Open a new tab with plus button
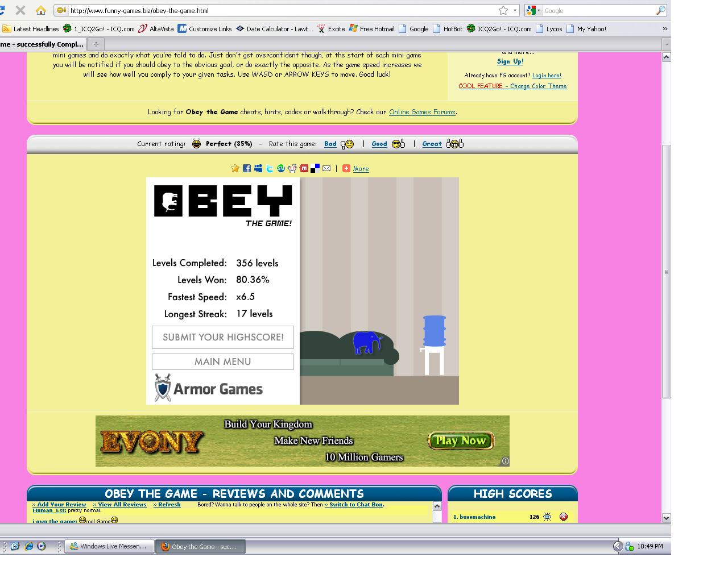728x582 pixels. click(96, 44)
